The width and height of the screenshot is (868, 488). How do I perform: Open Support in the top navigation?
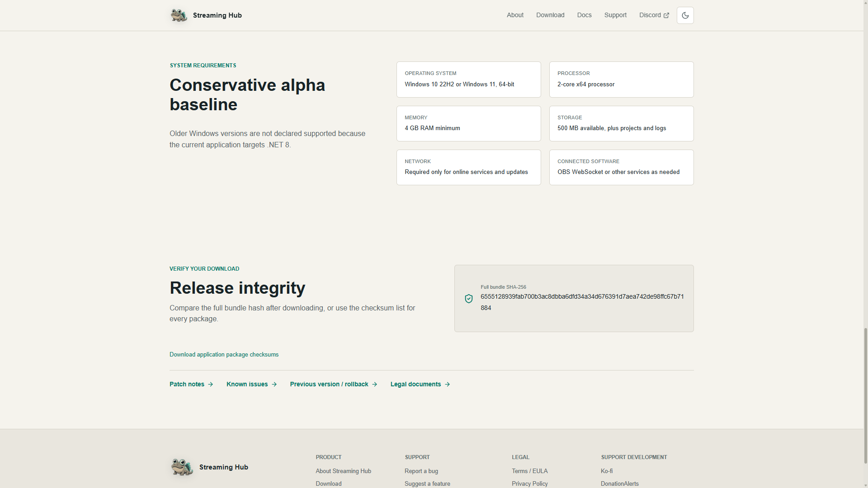click(x=615, y=15)
